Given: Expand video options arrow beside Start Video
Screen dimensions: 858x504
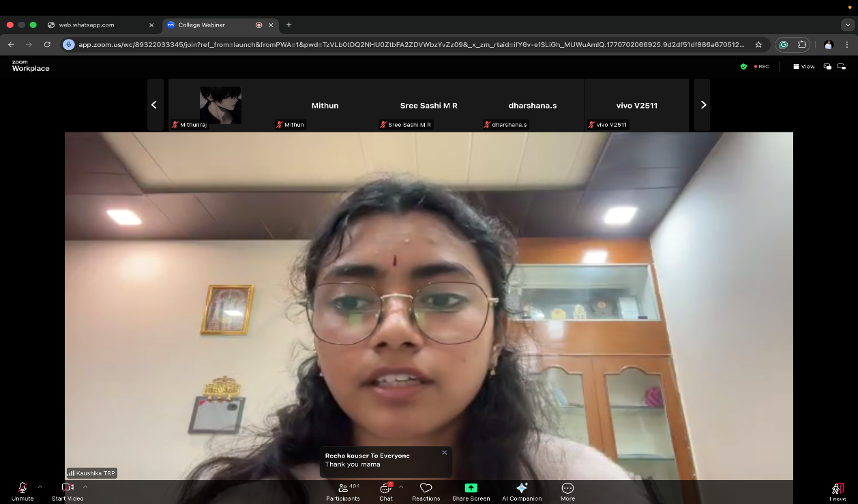Looking at the screenshot, I should tap(85, 487).
